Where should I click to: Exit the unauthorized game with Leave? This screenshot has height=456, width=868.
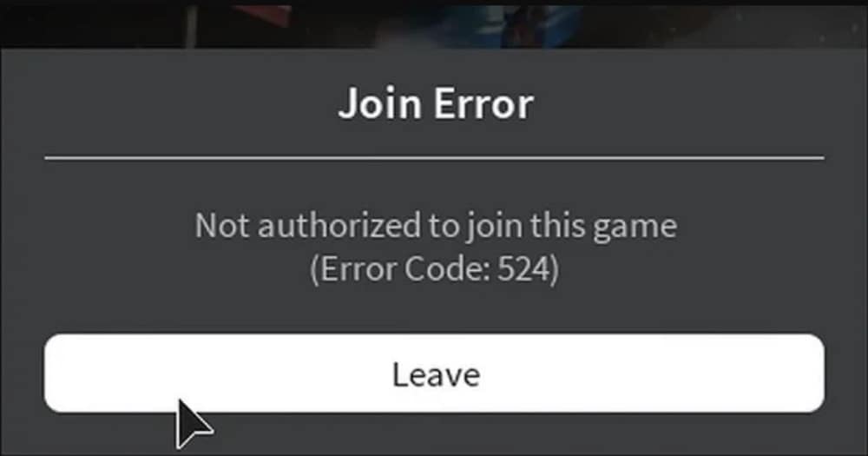(434, 373)
